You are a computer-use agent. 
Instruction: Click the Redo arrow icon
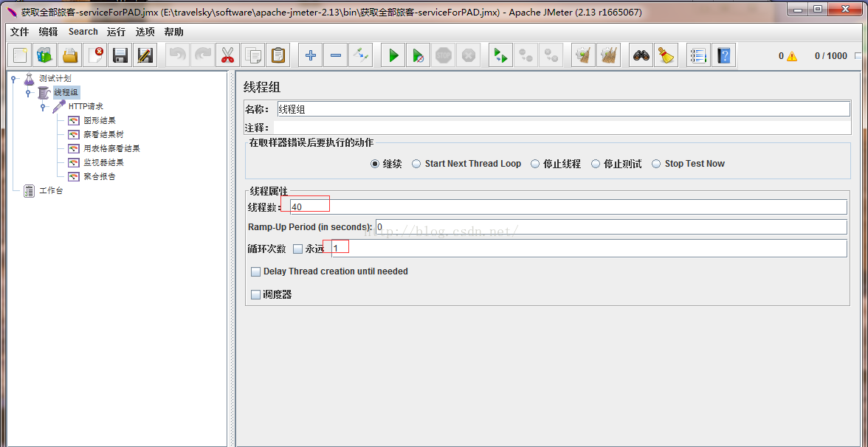[202, 55]
